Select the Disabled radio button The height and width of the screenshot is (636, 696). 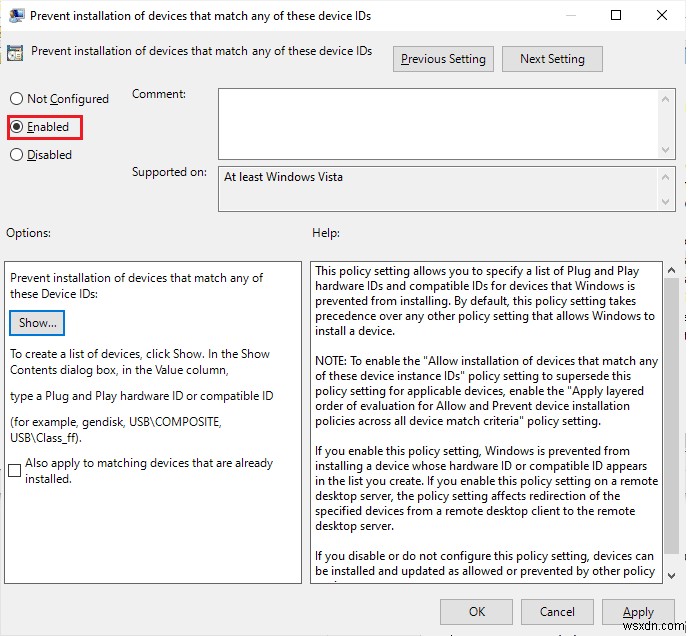click(x=16, y=155)
